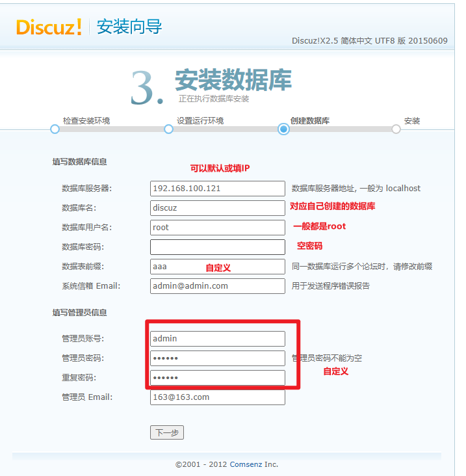Focus the 数据表前缀 field containing aaa
466x476 pixels.
(x=218, y=267)
